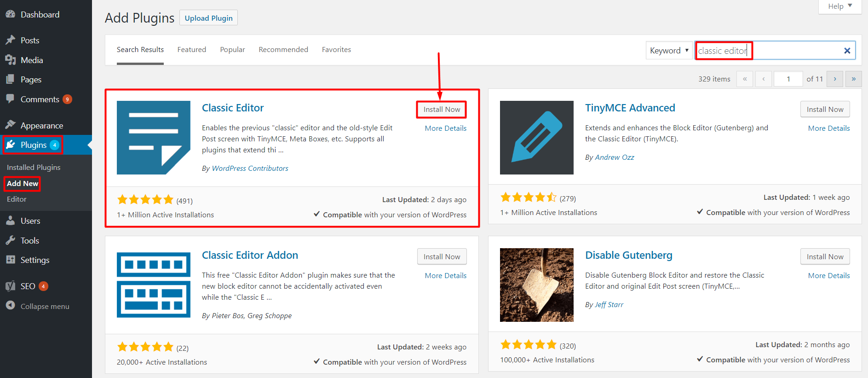Click the current page number field
Image resolution: width=868 pixels, height=378 pixels.
(788, 79)
